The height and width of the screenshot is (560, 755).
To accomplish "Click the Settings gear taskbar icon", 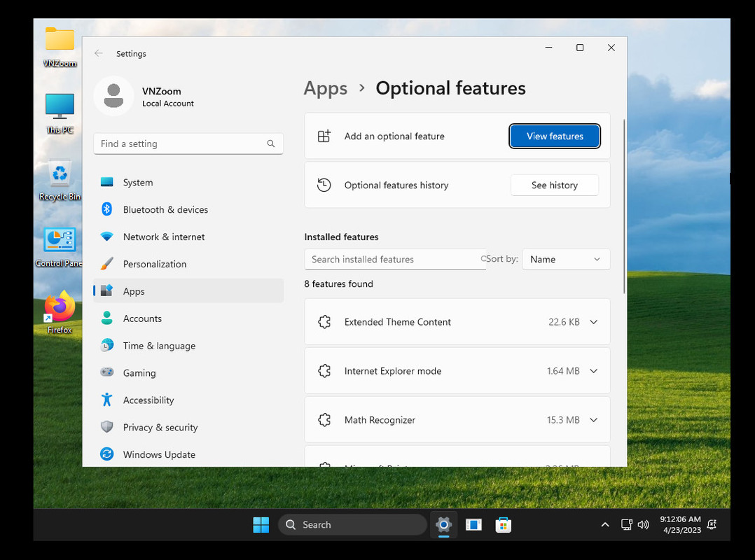I will point(443,524).
